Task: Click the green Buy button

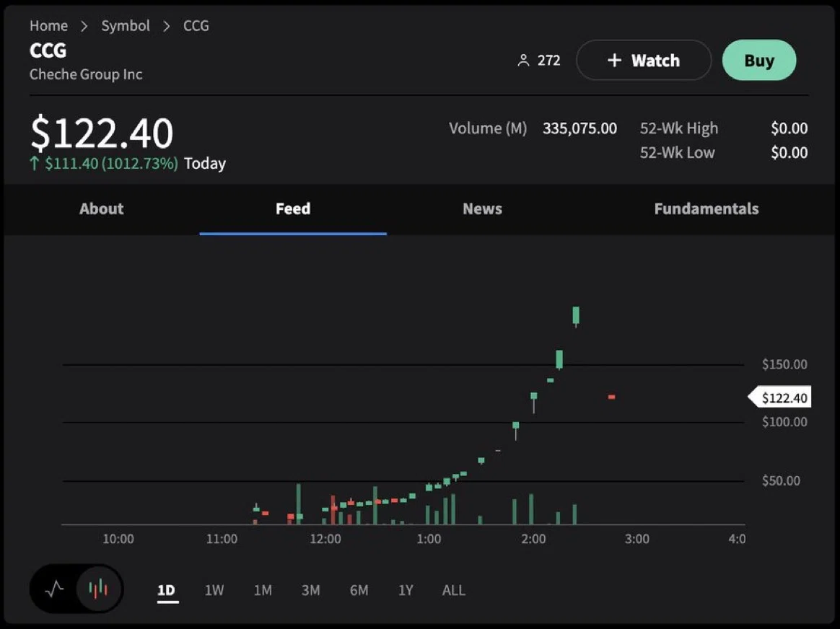Action: [x=759, y=61]
